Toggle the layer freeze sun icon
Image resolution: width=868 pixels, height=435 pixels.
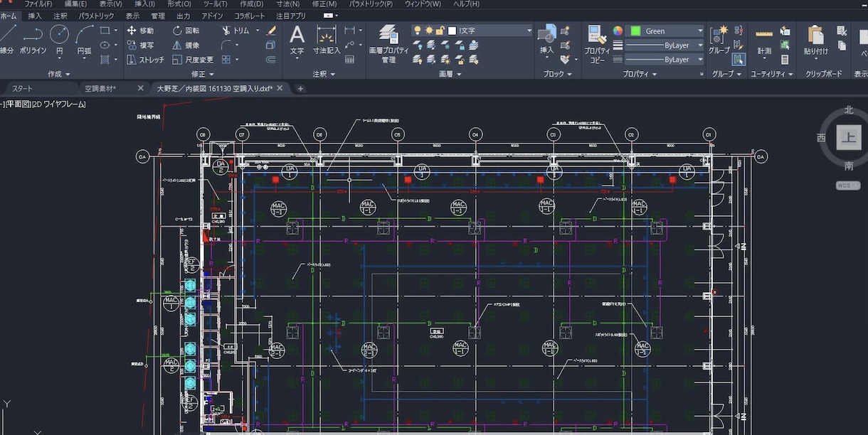tap(429, 31)
